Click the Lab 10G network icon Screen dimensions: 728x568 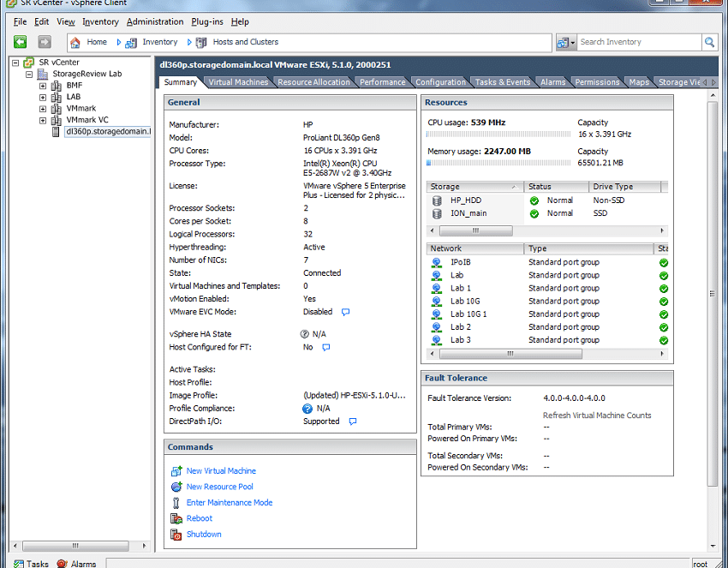pos(437,302)
